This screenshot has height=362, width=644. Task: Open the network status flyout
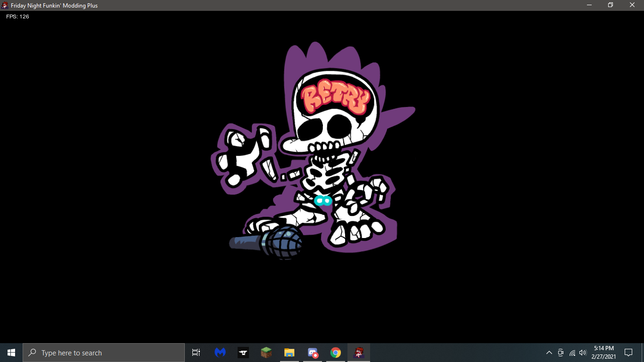coord(571,352)
